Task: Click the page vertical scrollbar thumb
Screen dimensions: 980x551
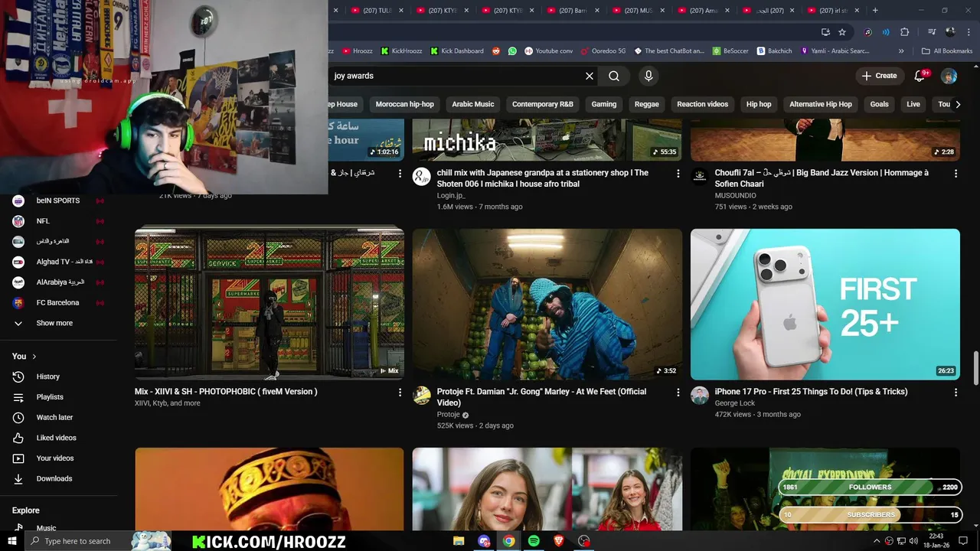Action: point(975,369)
